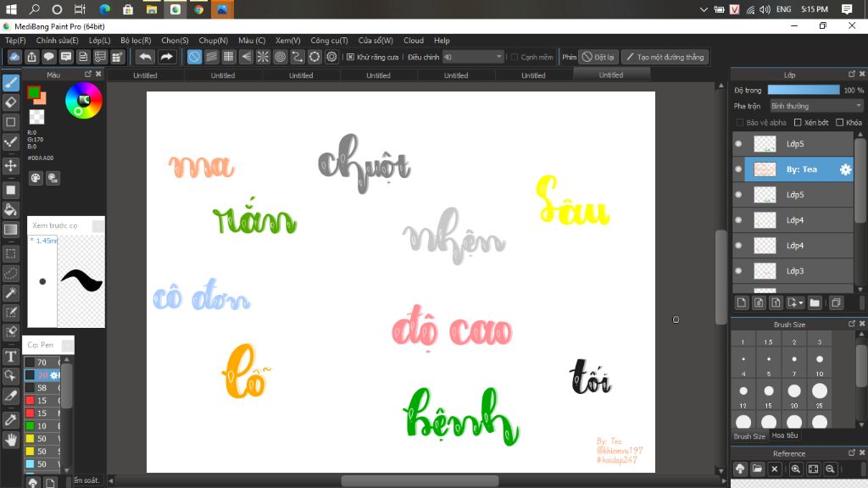Enable the parallel lines snap guide
Viewport: 868px width, 488px height.
pyautogui.click(x=211, y=57)
